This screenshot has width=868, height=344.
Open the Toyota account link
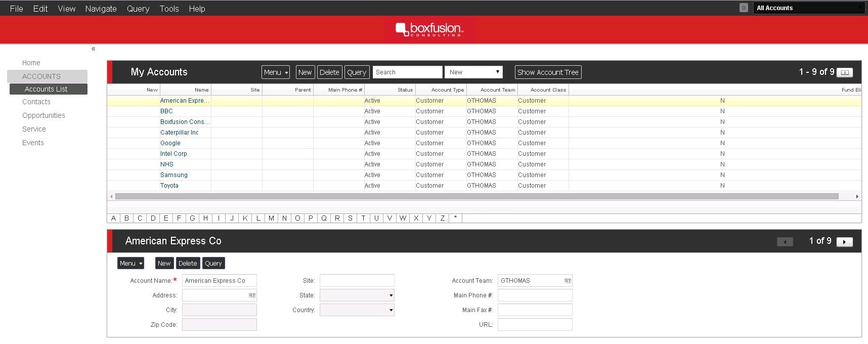[169, 186]
